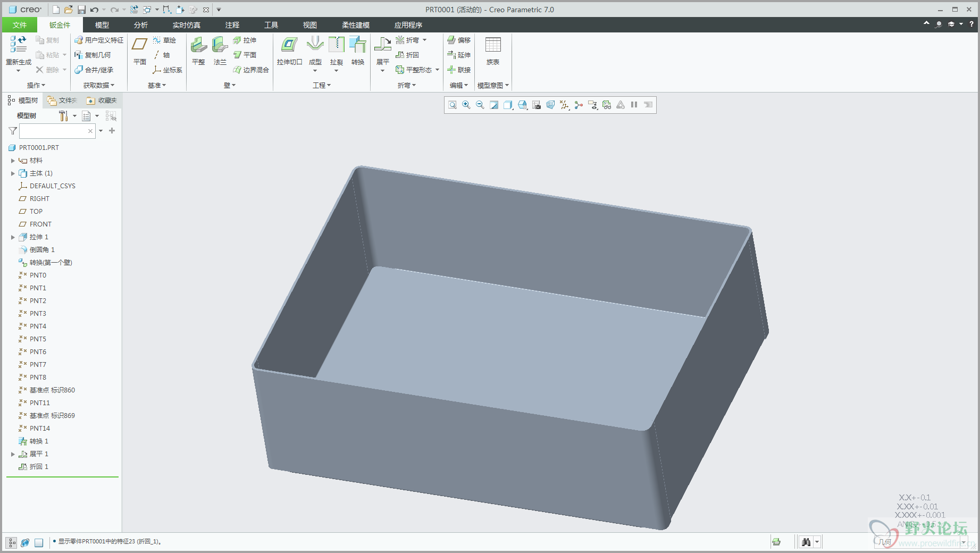Viewport: 980px width, 553px height.
Task: Click the Offset (偏移) tool
Action: 459,40
